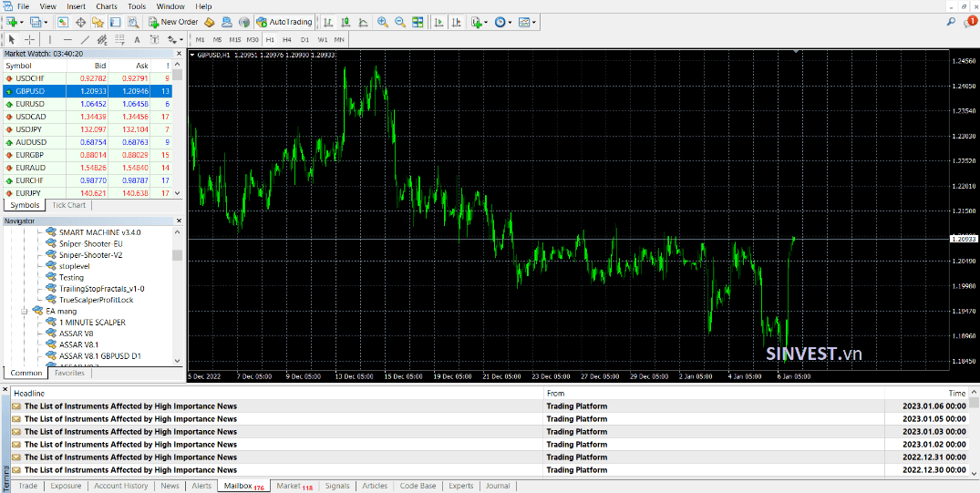The width and height of the screenshot is (980, 493).
Task: Toggle the chart auto scroll icon
Action: click(438, 22)
